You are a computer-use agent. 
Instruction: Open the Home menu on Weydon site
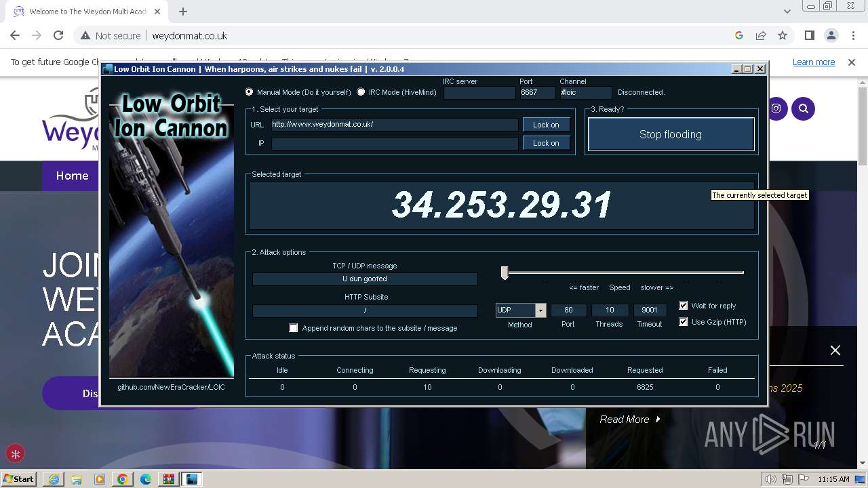coord(72,176)
